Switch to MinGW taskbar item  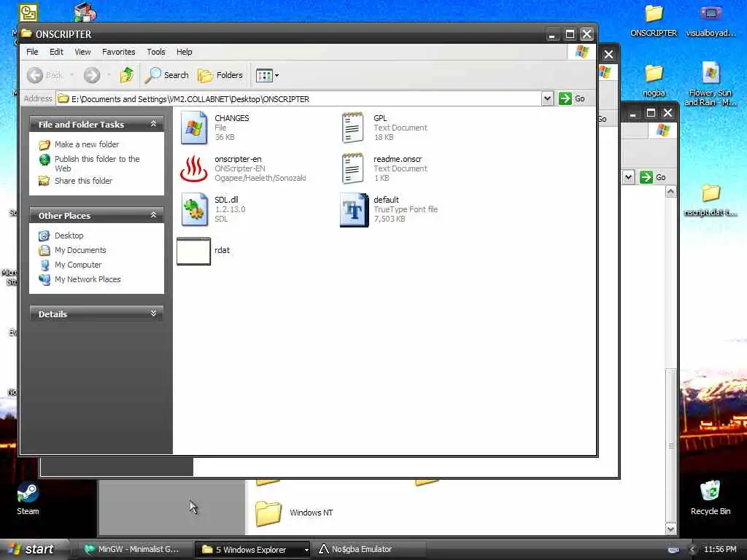click(x=133, y=550)
